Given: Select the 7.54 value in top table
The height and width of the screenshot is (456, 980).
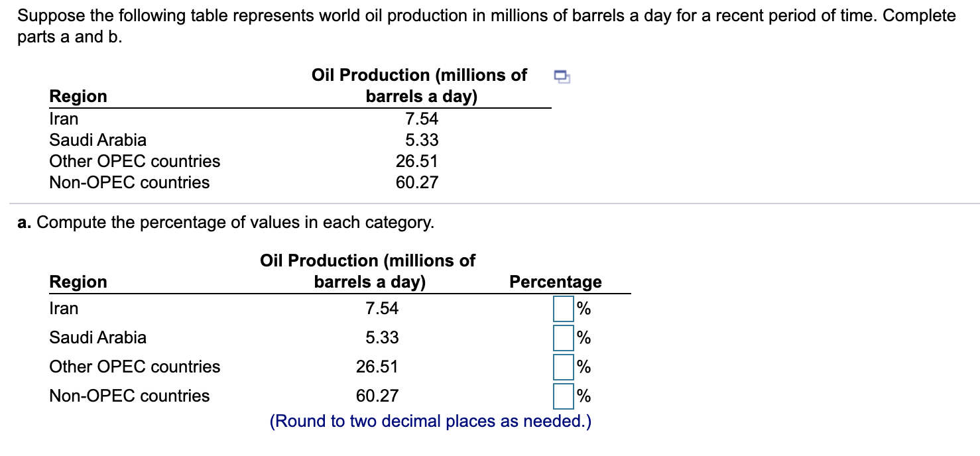Looking at the screenshot, I should pyautogui.click(x=422, y=119).
